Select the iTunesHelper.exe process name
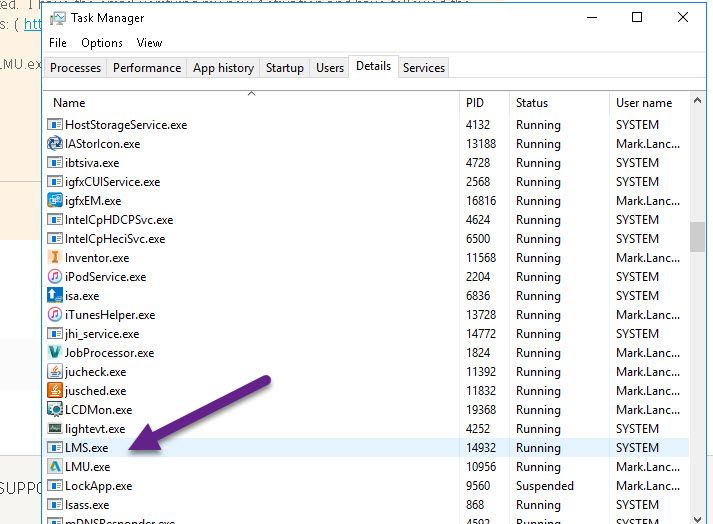The height and width of the screenshot is (524, 713). (x=110, y=315)
